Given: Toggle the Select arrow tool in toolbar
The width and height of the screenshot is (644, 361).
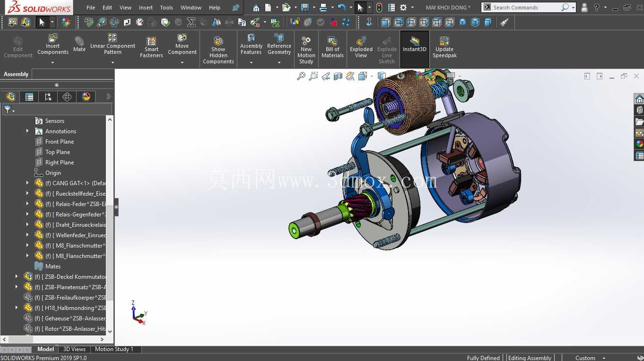Looking at the screenshot, I should click(x=42, y=22).
